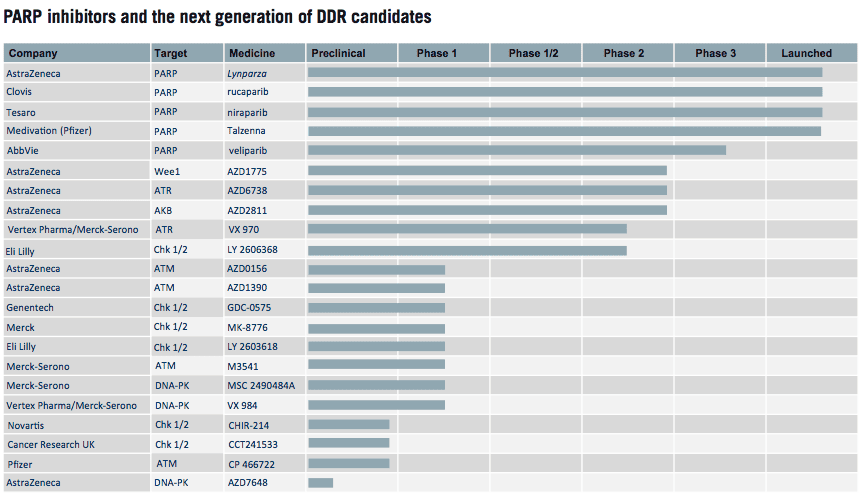This screenshot has width=860, height=500.
Task: Click the Tesaro company name
Action: [21, 112]
